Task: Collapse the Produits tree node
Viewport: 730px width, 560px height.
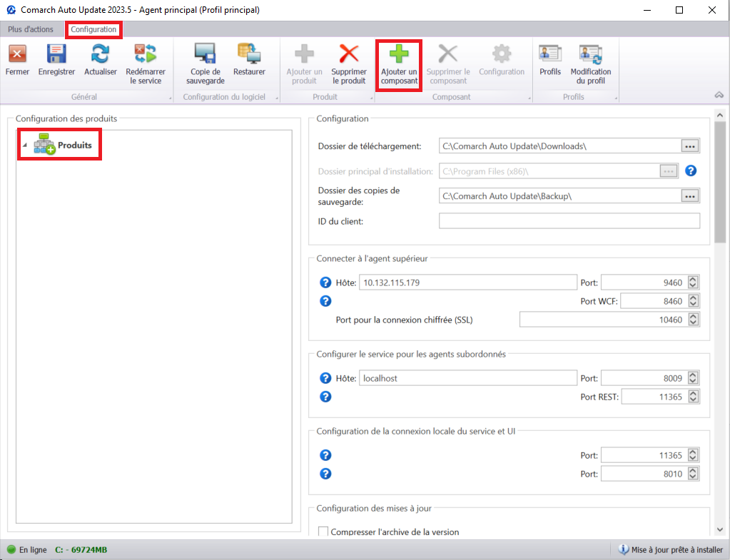Action: coord(25,146)
